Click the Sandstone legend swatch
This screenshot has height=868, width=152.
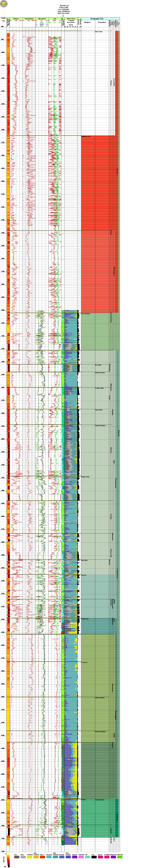pos(29,857)
